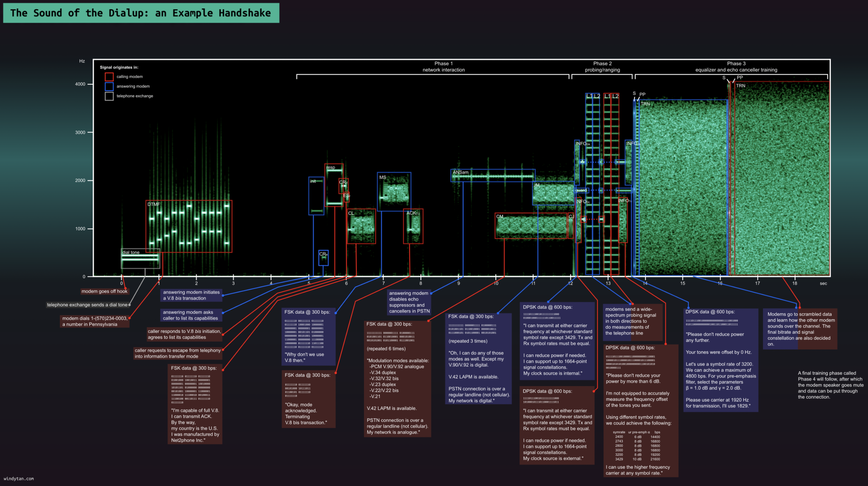This screenshot has height=486, width=868.
Task: Open the modem goes off hook callout
Action: (104, 291)
